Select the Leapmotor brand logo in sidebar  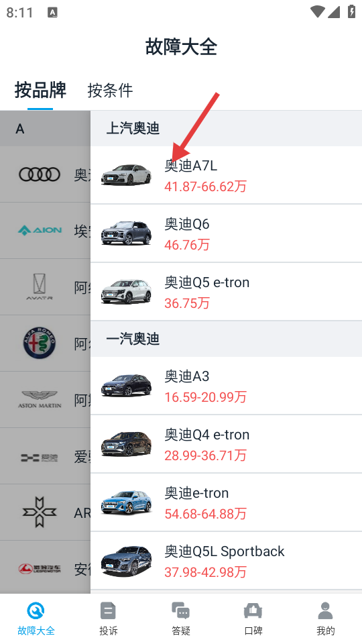(40, 568)
